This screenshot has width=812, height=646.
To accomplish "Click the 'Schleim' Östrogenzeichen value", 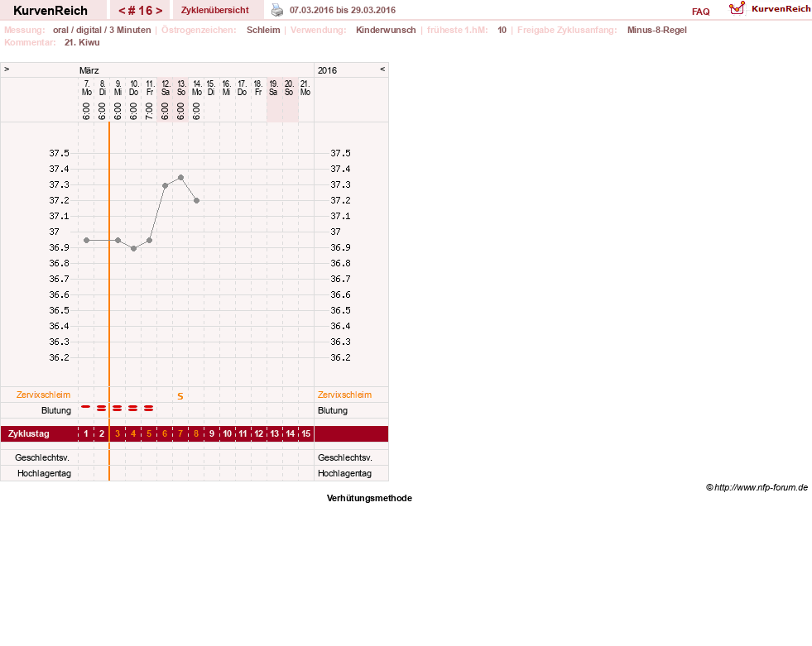I will pyautogui.click(x=263, y=30).
